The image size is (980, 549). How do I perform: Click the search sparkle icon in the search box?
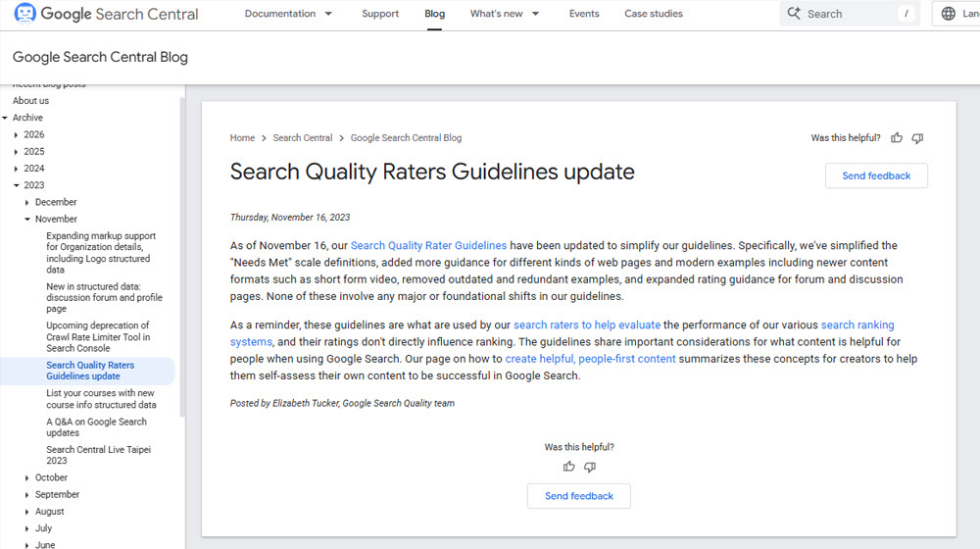click(x=794, y=14)
